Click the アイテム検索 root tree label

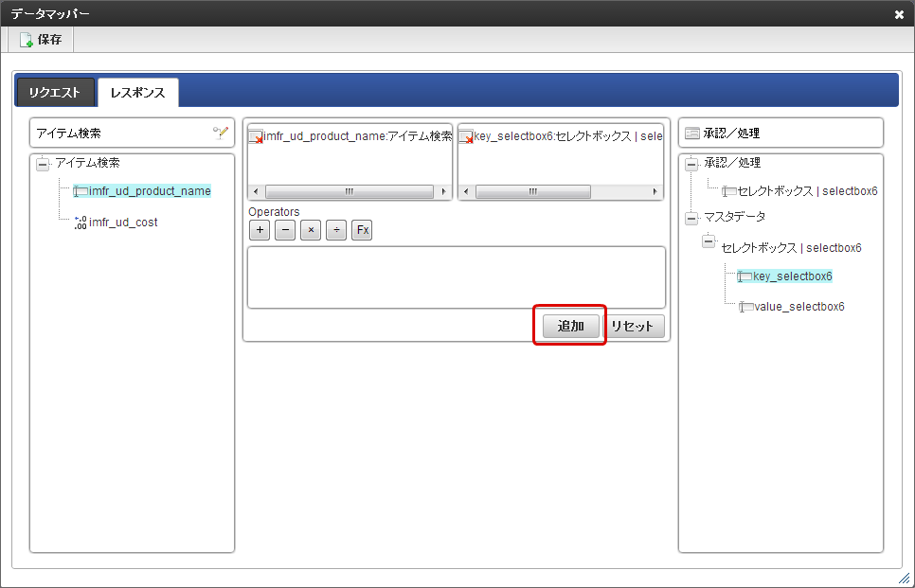(x=87, y=163)
